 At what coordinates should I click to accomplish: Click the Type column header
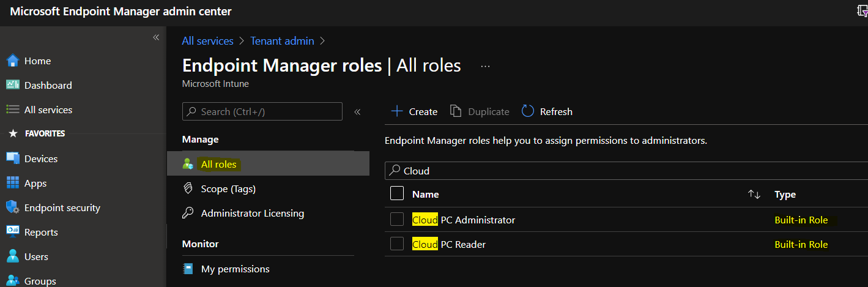click(785, 195)
